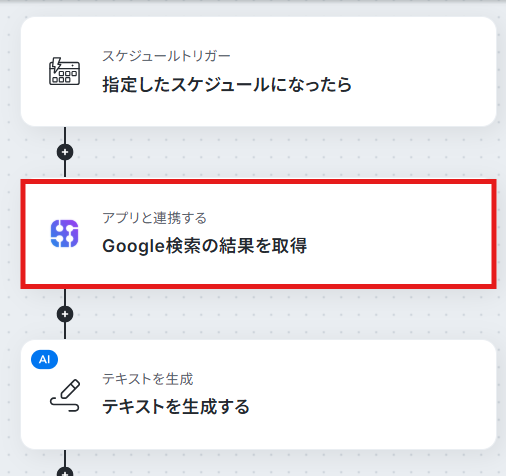Click the blue AI badge
The image size is (506, 476).
click(x=44, y=359)
